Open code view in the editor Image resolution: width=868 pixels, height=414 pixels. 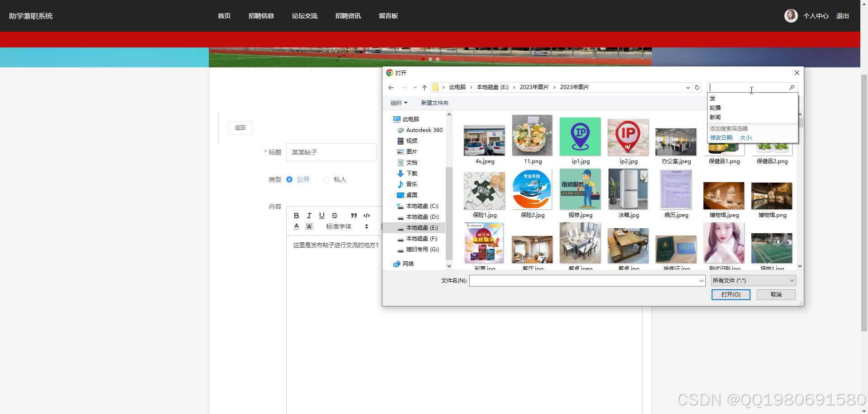pyautogui.click(x=367, y=216)
